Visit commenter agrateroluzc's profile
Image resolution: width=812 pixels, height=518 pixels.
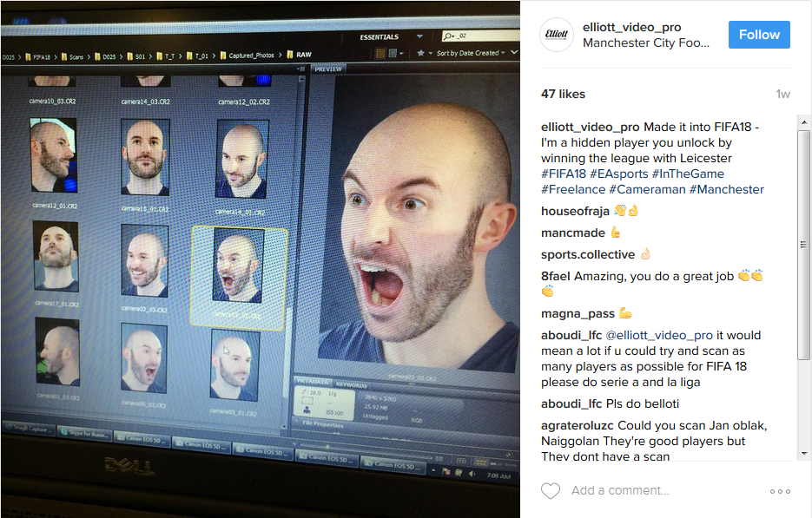click(578, 425)
